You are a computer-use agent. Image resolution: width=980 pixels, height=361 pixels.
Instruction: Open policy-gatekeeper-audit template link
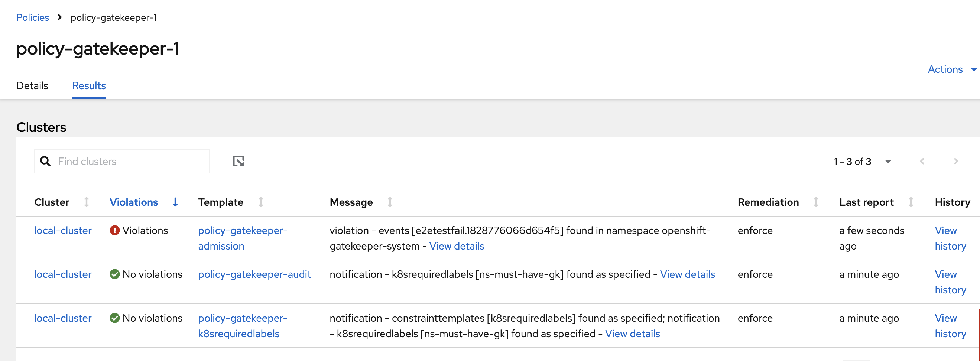pyautogui.click(x=254, y=274)
